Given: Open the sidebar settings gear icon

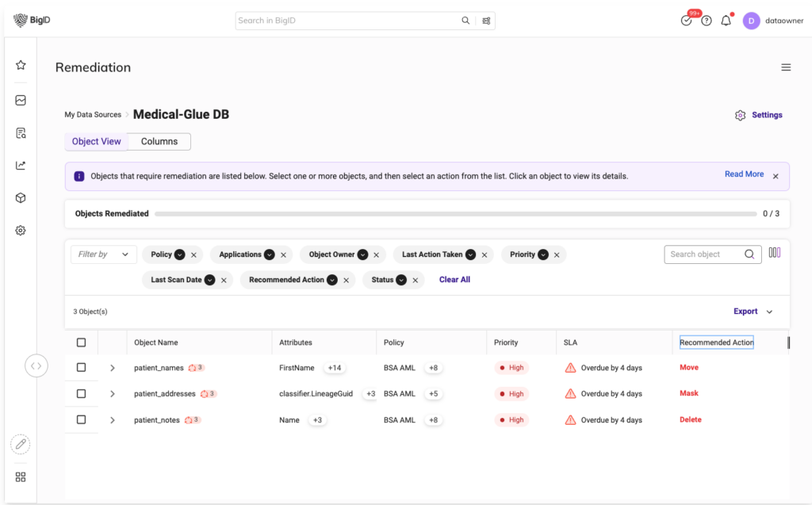Looking at the screenshot, I should [x=21, y=231].
